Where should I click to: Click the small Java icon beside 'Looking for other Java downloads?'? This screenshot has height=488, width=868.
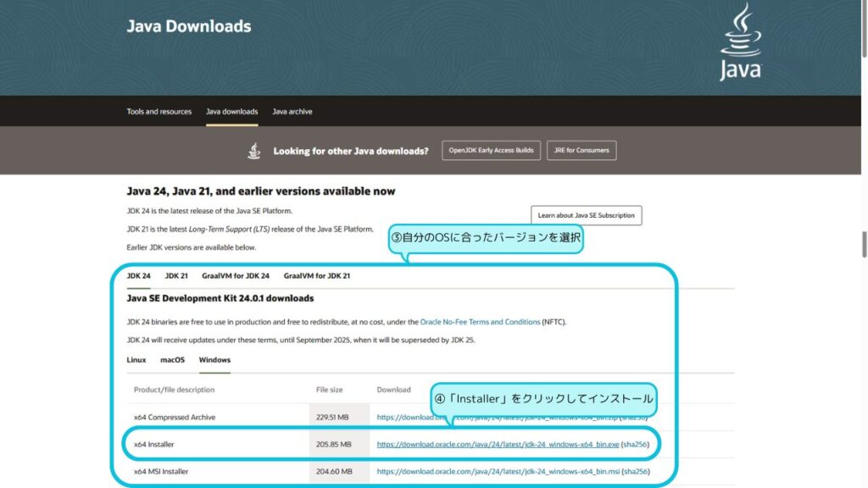[x=254, y=151]
